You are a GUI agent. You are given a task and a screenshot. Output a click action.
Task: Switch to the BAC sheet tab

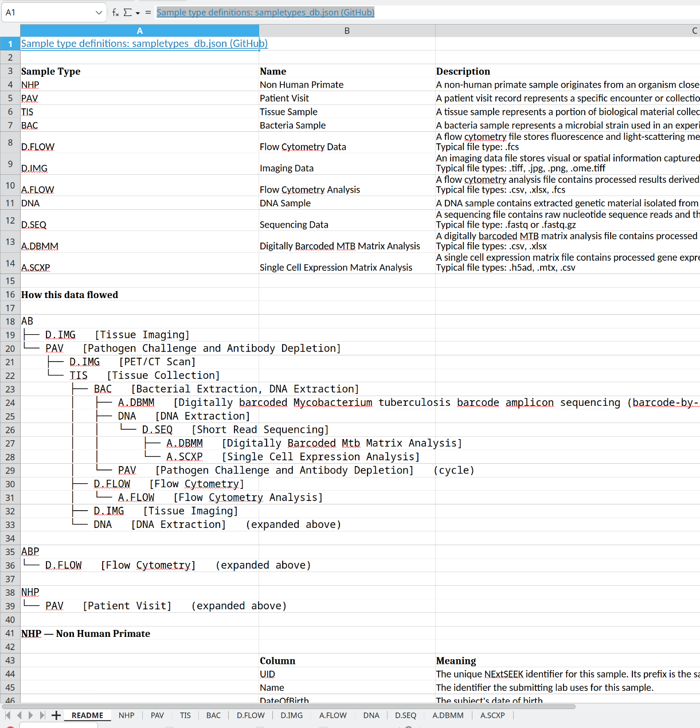pyautogui.click(x=213, y=715)
